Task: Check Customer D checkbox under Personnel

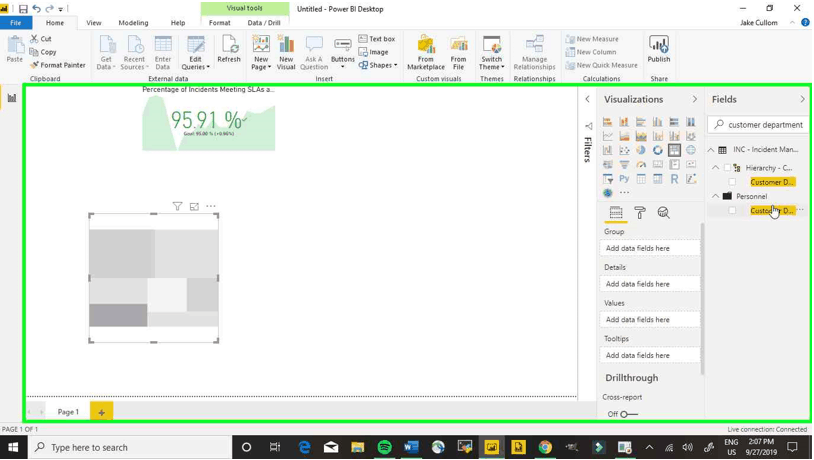Action: coord(732,211)
